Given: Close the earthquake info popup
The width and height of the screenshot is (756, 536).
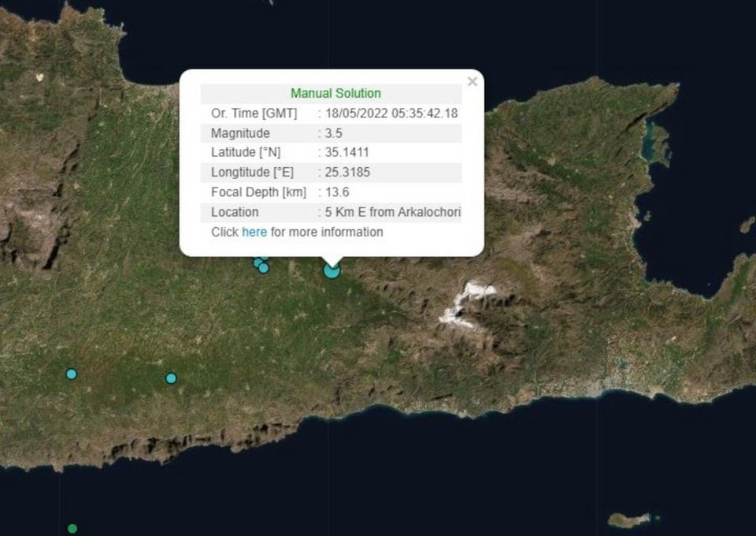Looking at the screenshot, I should [472, 81].
